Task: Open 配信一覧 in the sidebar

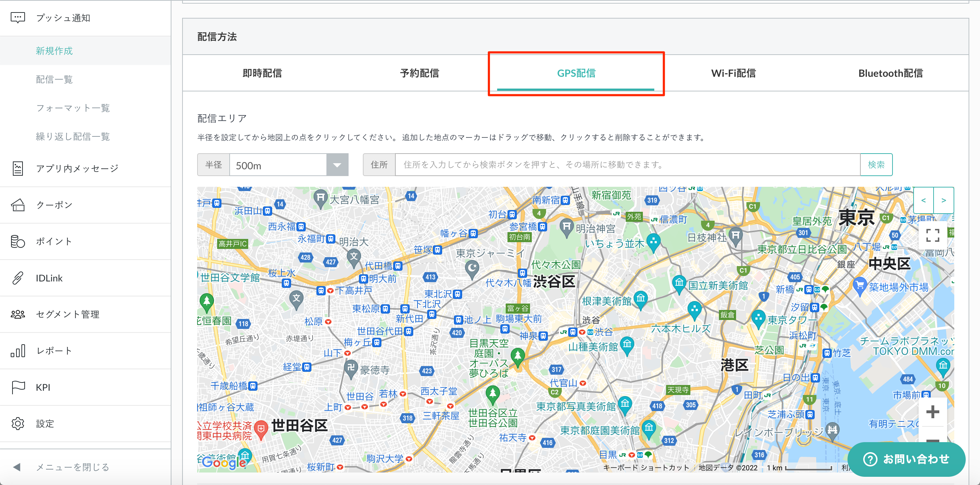Action: click(x=54, y=80)
